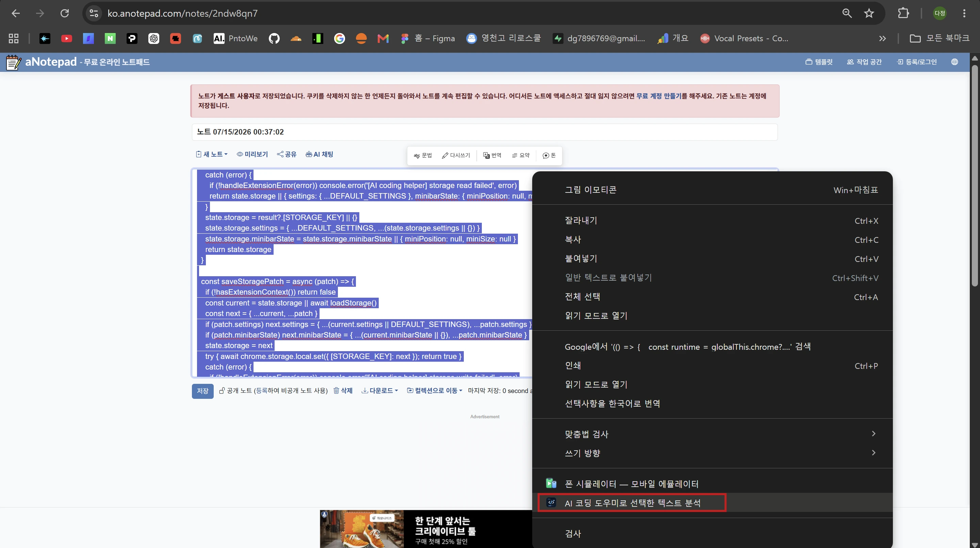Image resolution: width=980 pixels, height=548 pixels.
Task: Open AI 채팅
Action: tap(320, 154)
